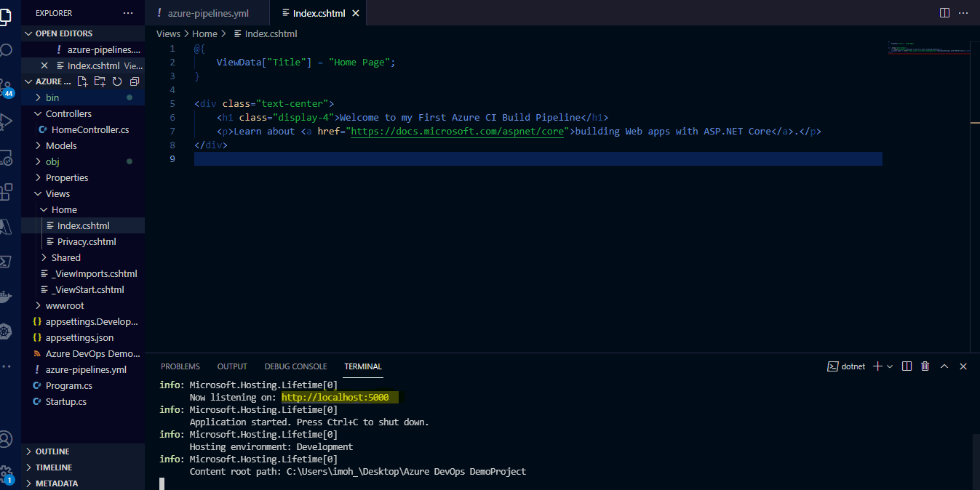Kill terminal with the trash icon
Image resolution: width=980 pixels, height=490 pixels.
pos(925,366)
